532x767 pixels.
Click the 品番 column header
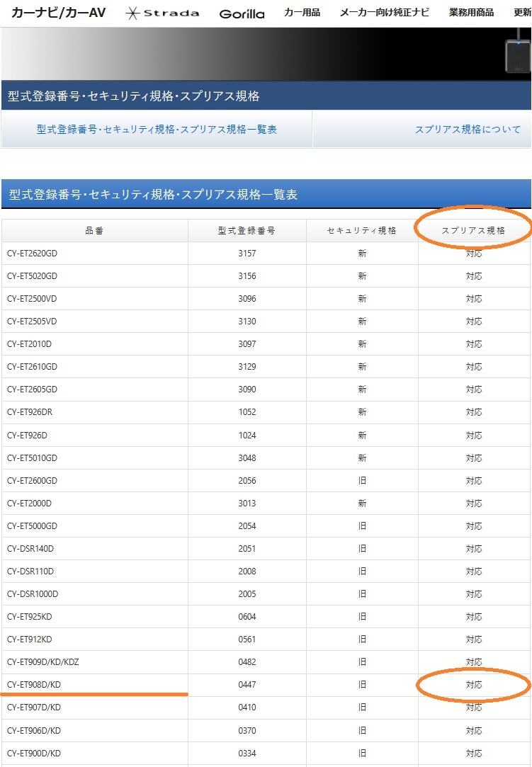point(94,231)
